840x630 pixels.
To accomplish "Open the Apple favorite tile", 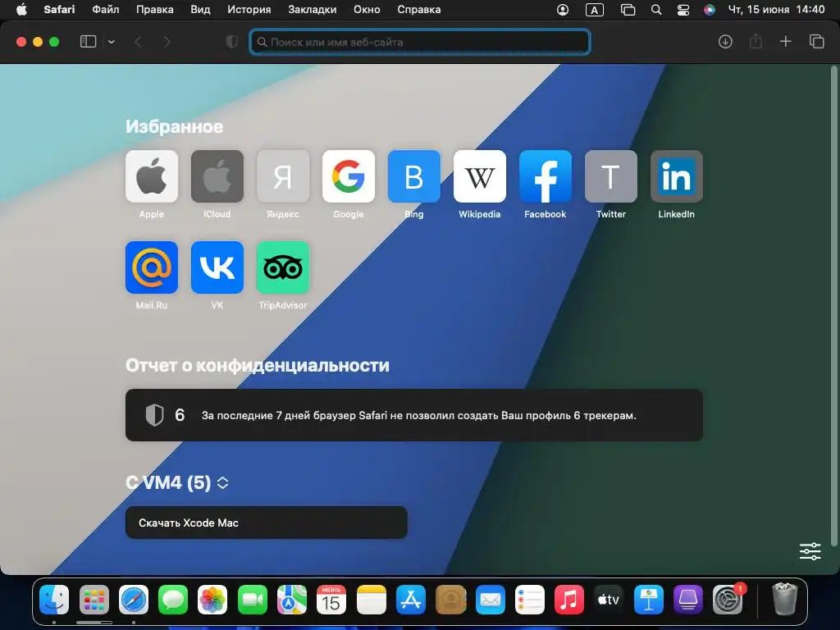I will tap(152, 176).
